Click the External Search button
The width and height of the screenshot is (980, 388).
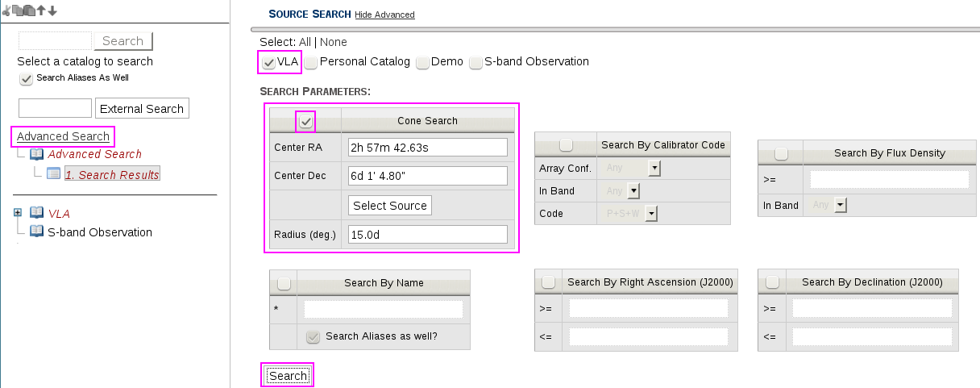[142, 109]
